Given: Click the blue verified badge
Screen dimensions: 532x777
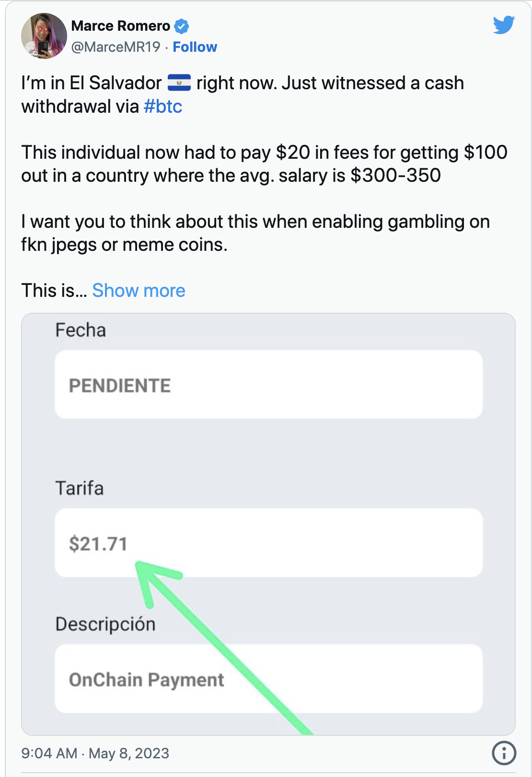Looking at the screenshot, I should [x=181, y=26].
